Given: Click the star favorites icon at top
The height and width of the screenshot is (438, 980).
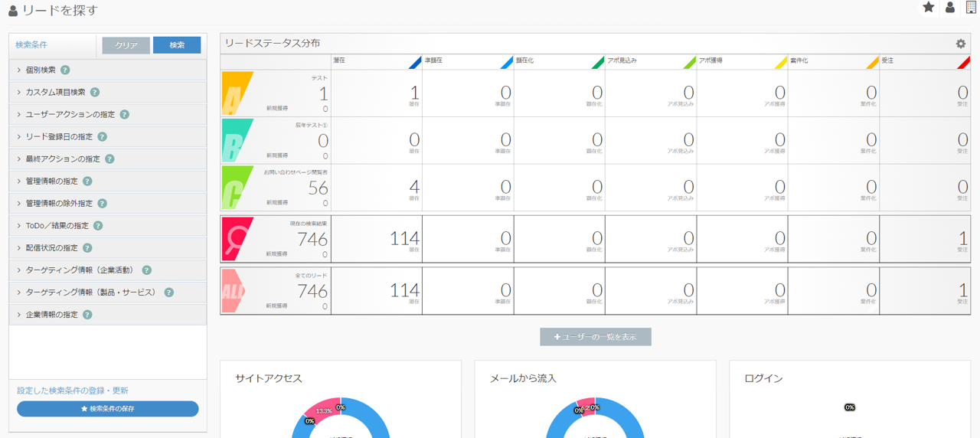Looking at the screenshot, I should click(928, 8).
